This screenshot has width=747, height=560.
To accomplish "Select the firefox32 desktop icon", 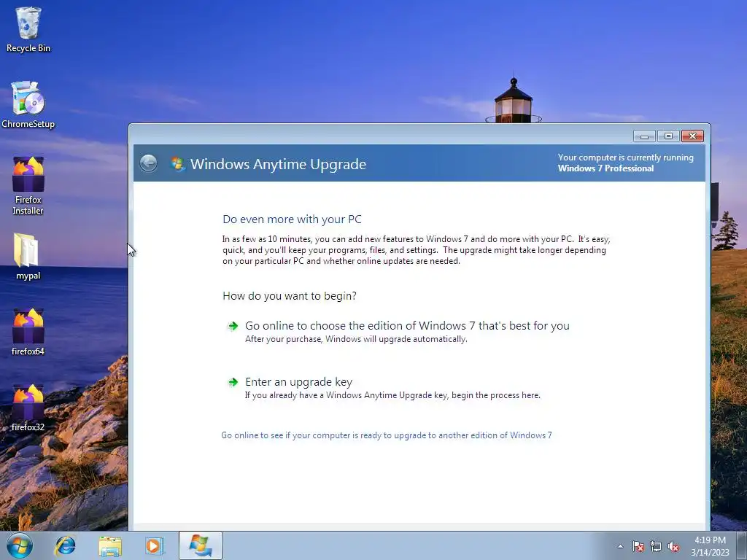I will 28,408.
